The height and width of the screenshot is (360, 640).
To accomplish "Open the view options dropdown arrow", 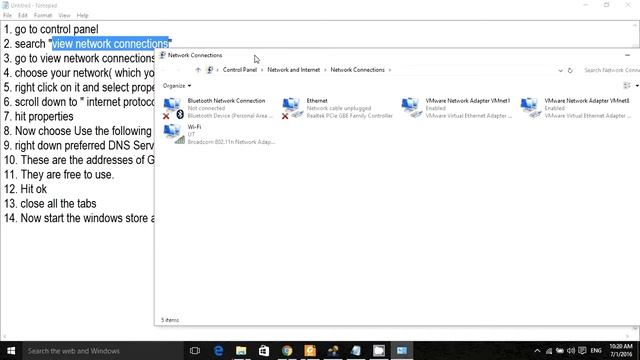I will pos(637,86).
